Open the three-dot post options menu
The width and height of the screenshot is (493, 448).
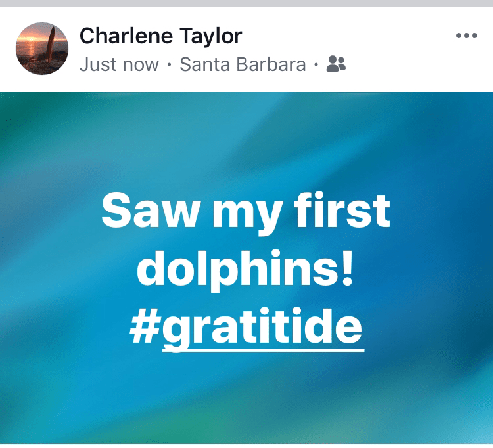(x=466, y=36)
